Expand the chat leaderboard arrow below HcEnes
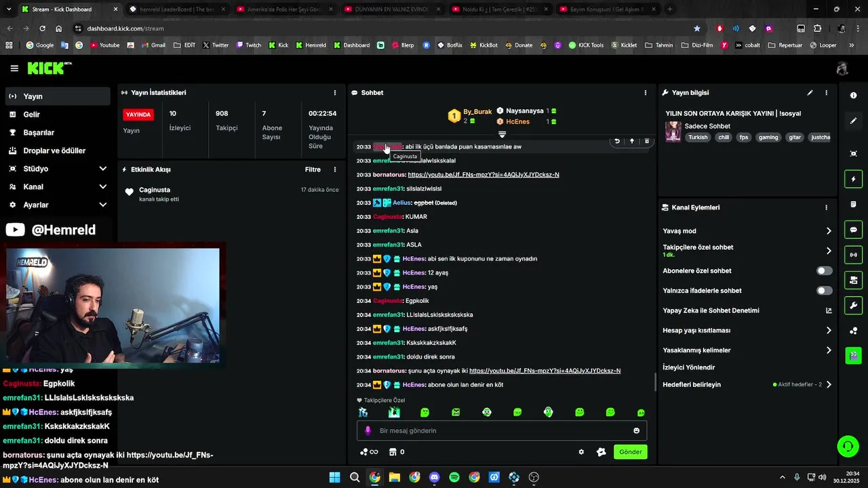Viewport: 868px width, 488px height. point(502,134)
